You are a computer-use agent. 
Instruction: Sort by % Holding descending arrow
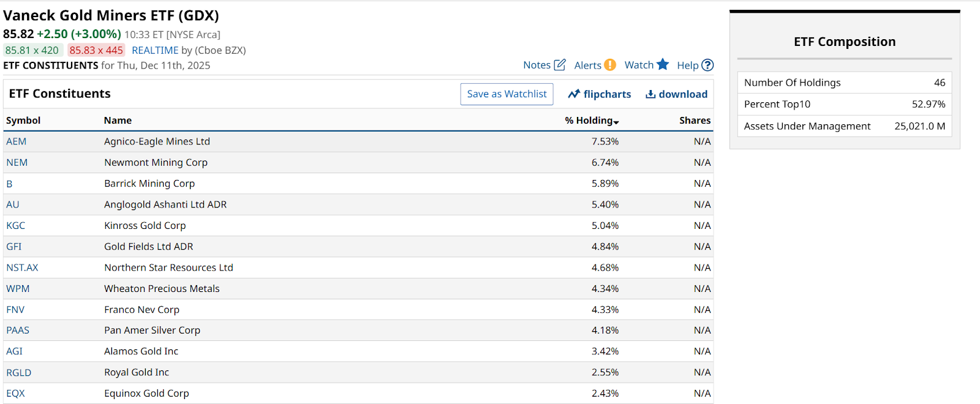[616, 122]
